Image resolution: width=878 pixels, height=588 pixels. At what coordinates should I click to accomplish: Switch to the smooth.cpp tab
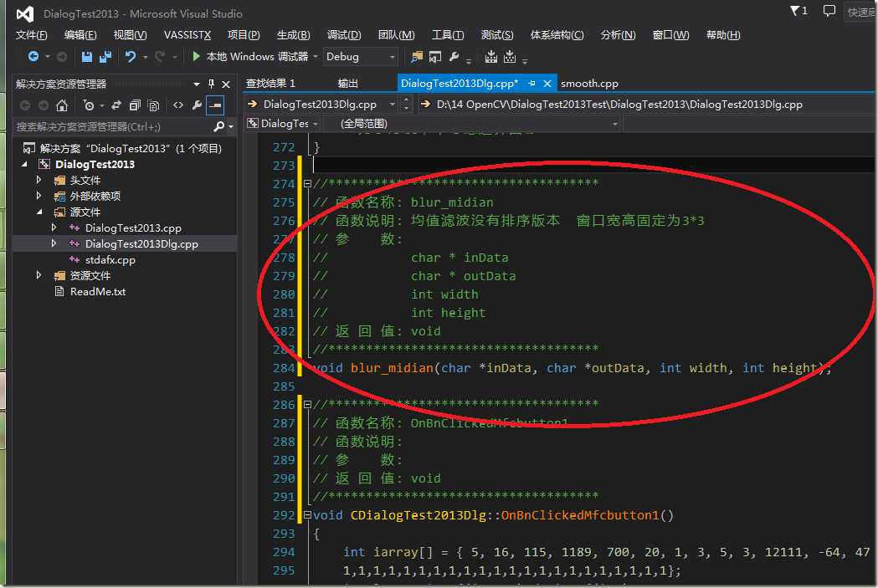click(589, 84)
